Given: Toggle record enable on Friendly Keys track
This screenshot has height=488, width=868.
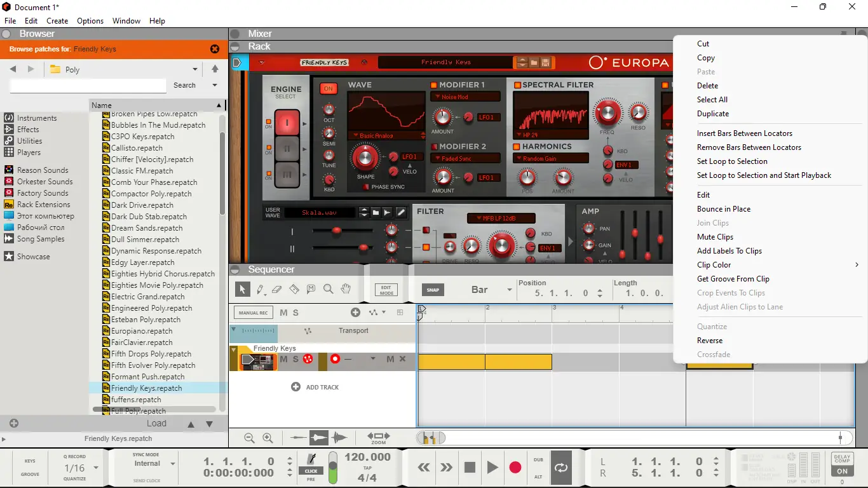Looking at the screenshot, I should 335,359.
